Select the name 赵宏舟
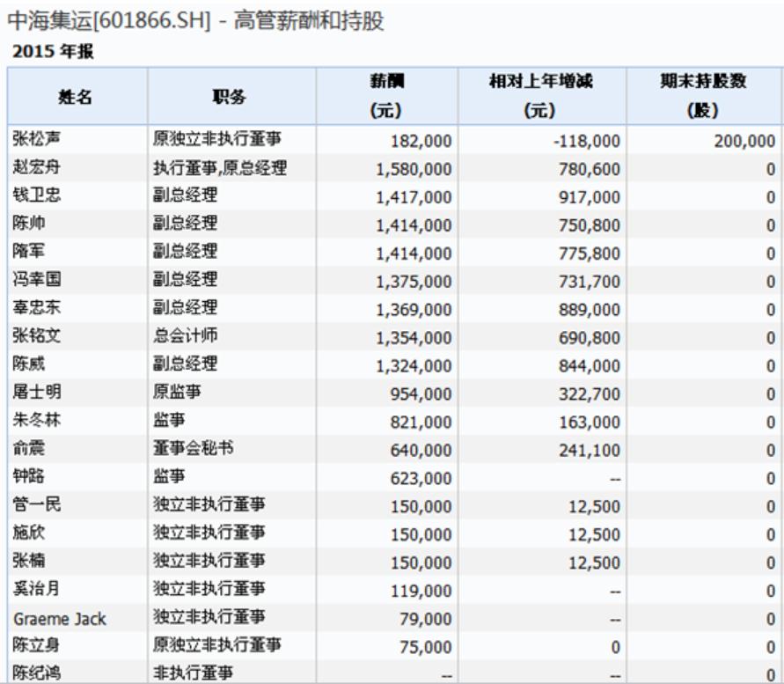This screenshot has height=684, width=784. pos(36,166)
